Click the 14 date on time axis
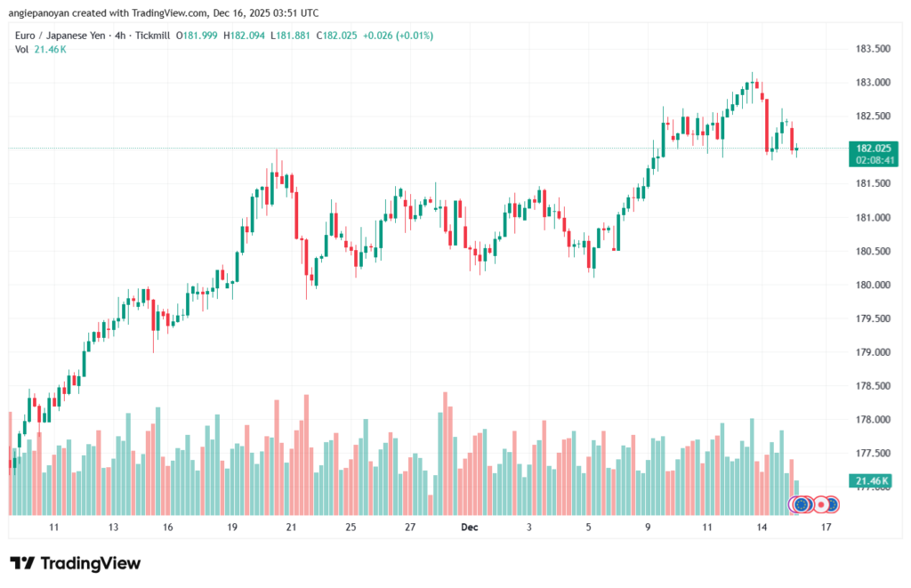The height and width of the screenshot is (588, 911). point(762,528)
